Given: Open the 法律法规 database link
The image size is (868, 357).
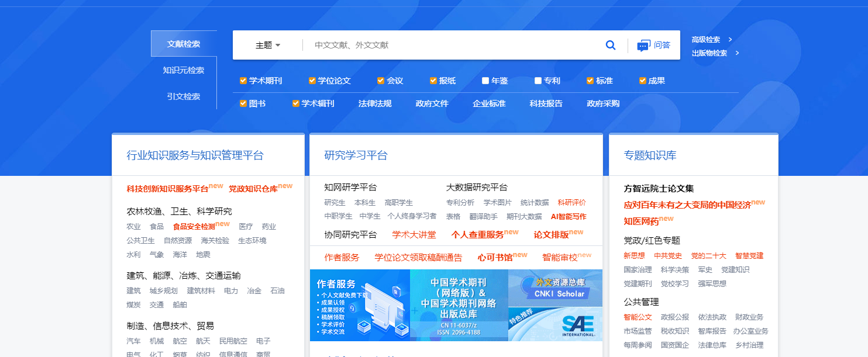Looking at the screenshot, I should [375, 103].
